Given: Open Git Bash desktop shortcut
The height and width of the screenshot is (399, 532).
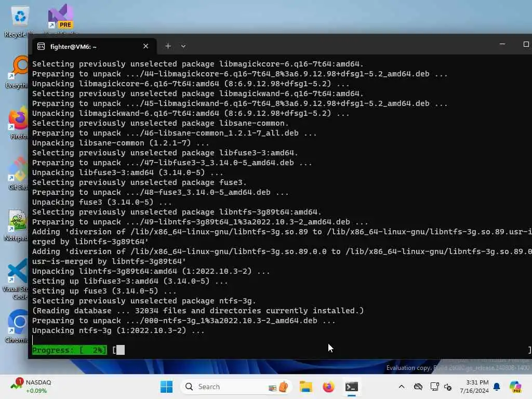Looking at the screenshot, I should [18, 174].
